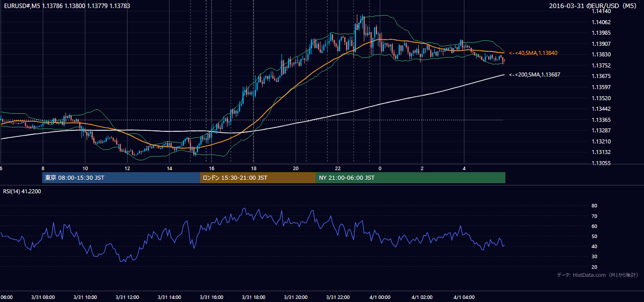Viewport: 644px width, 302px height.
Task: Click the Tokyo 08:00-15:30 JST session bar
Action: 121,178
